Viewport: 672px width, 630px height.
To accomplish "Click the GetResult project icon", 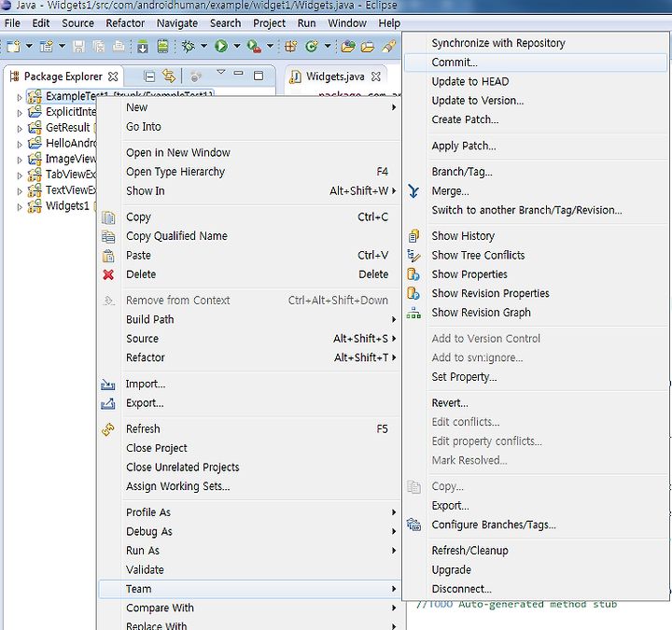I will coord(35,128).
